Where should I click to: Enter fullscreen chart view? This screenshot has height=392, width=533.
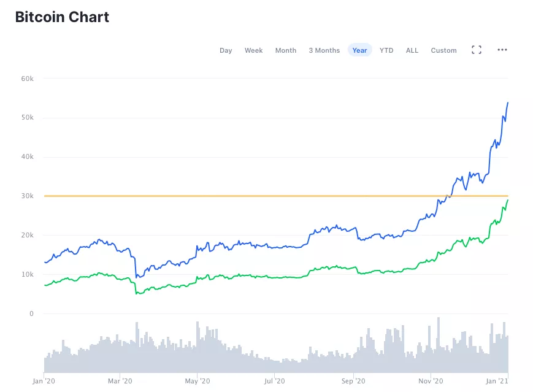coord(476,50)
